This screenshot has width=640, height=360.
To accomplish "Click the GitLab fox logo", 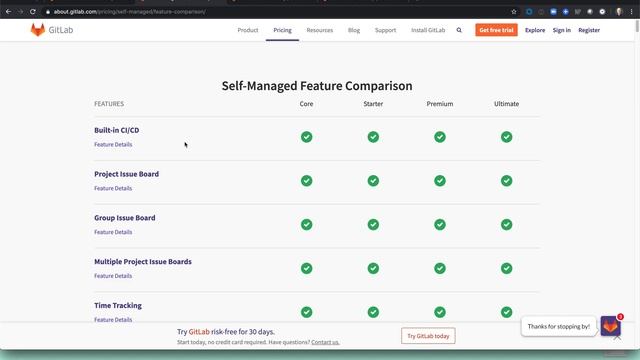I will tap(38, 30).
